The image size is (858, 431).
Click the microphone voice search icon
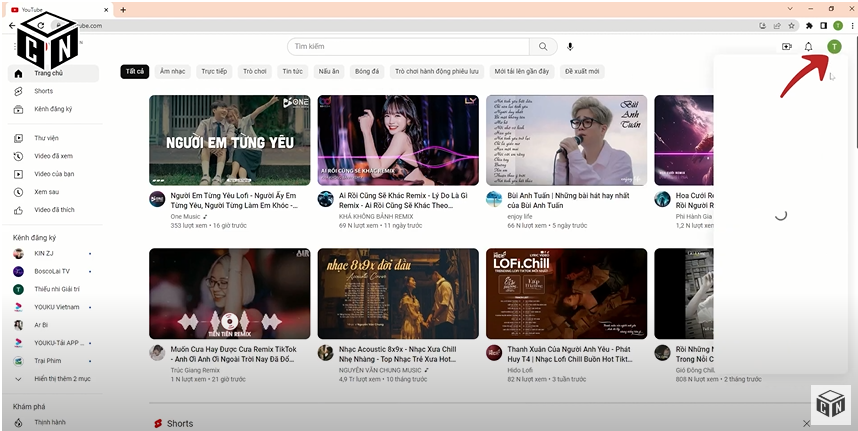coord(570,47)
